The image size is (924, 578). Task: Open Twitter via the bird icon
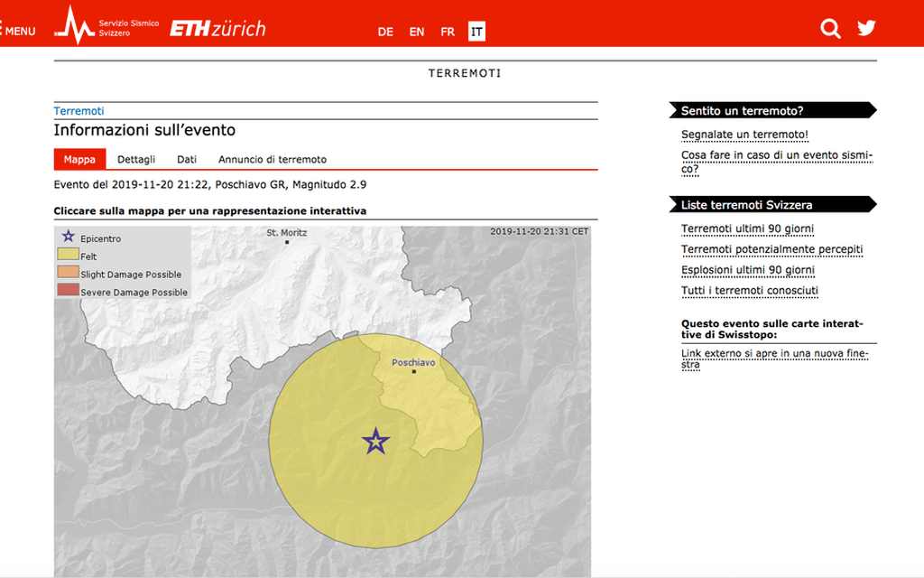click(866, 28)
